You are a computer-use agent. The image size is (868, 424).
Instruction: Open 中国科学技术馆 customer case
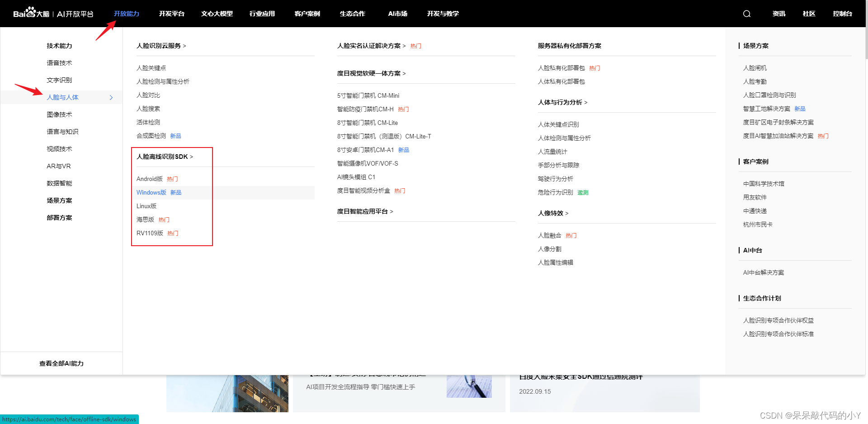pyautogui.click(x=764, y=184)
